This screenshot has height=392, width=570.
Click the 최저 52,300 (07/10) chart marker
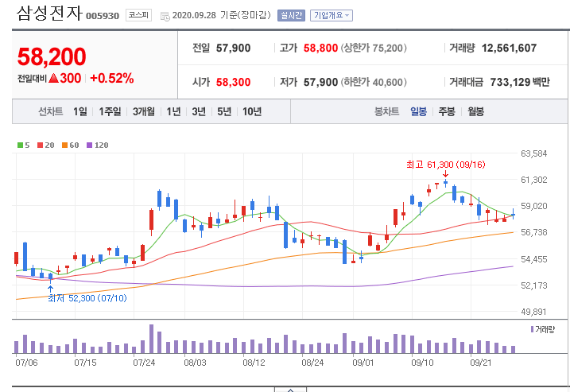[x=87, y=298]
